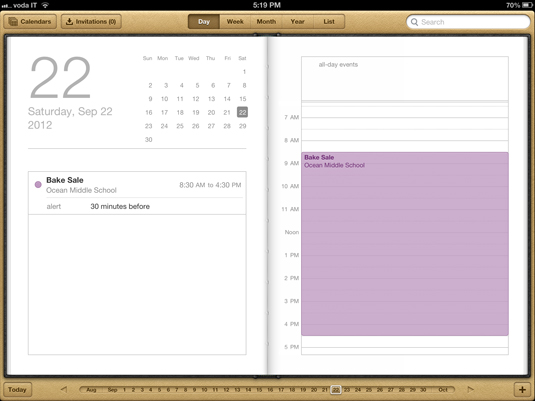Screen dimensions: 535x401
Task: Switch to Week view
Action: 235,22
